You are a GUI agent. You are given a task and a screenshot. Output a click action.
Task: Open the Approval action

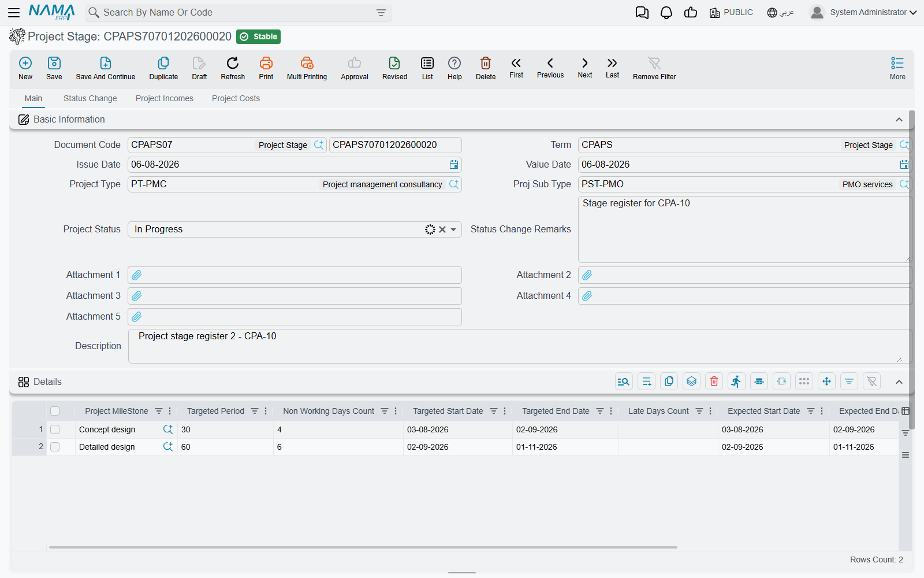(355, 68)
